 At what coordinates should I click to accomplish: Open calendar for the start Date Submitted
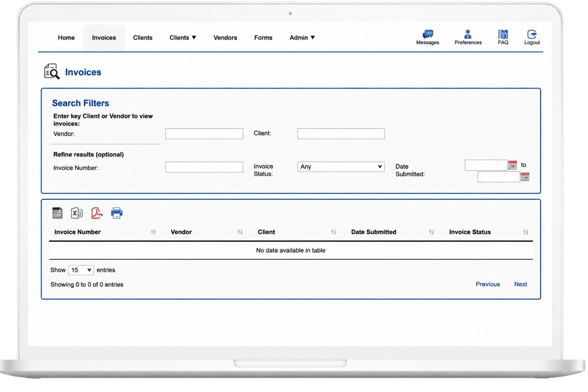point(513,165)
